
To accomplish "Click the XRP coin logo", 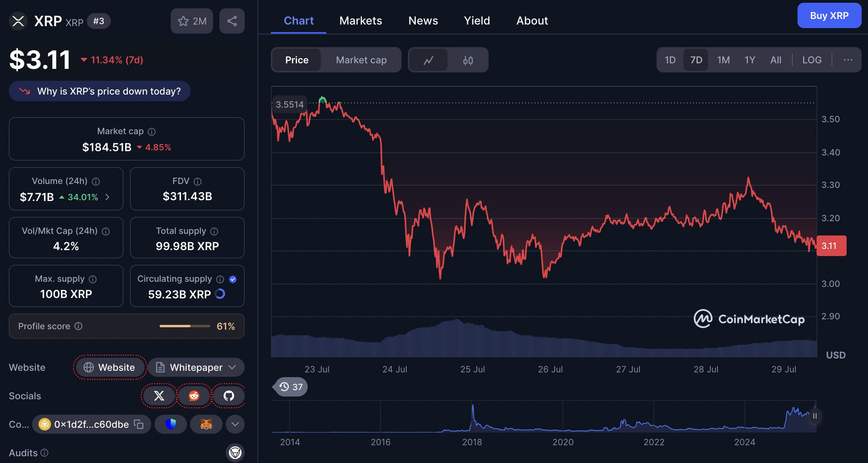I will click(x=18, y=21).
